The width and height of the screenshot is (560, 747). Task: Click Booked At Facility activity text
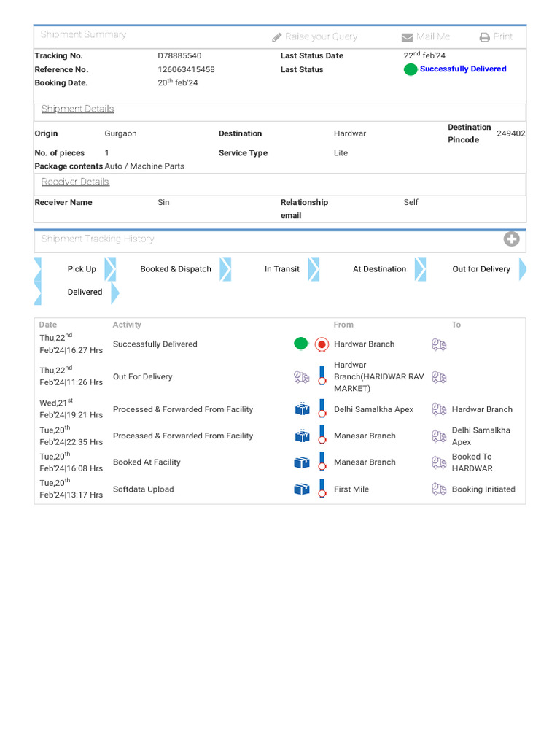tap(147, 462)
